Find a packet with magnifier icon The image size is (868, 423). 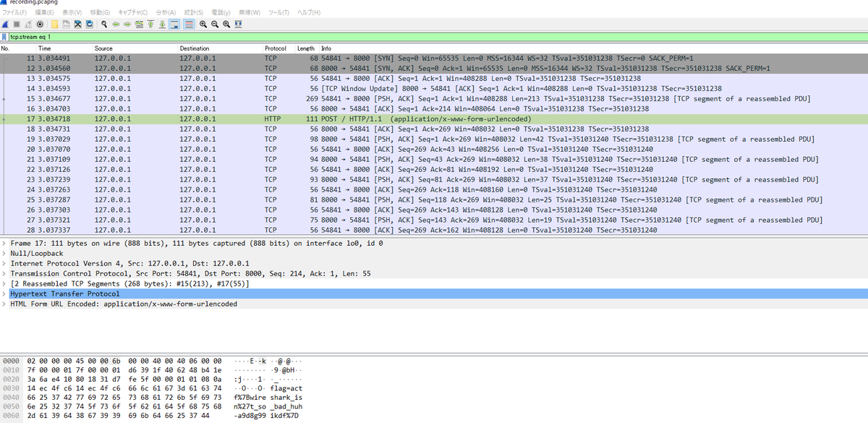104,25
